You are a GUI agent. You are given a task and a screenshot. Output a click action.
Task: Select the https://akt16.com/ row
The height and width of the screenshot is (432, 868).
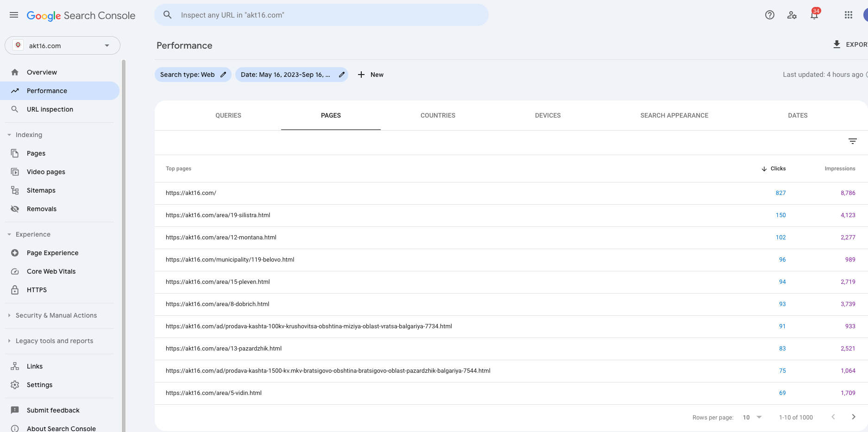coord(511,193)
